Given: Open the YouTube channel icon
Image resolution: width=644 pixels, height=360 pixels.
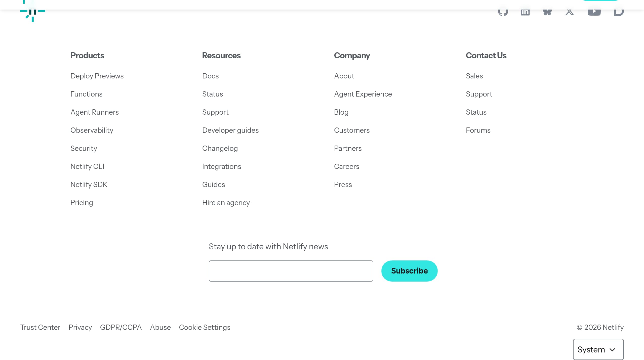Looking at the screenshot, I should (x=594, y=11).
